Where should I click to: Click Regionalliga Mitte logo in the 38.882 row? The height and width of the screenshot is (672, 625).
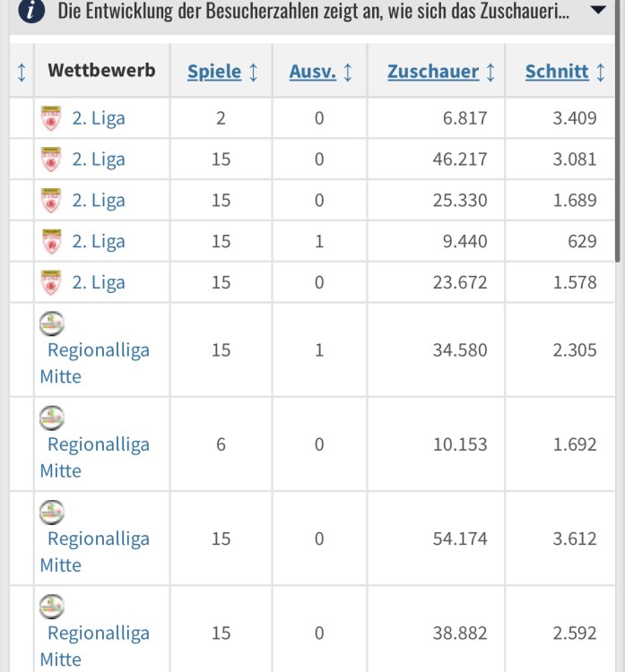52,606
